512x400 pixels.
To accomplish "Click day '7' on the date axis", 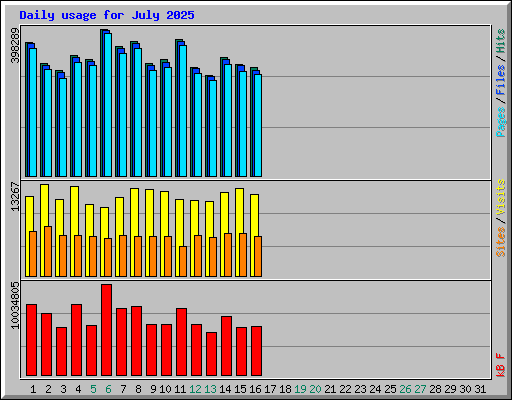I will click(123, 389).
